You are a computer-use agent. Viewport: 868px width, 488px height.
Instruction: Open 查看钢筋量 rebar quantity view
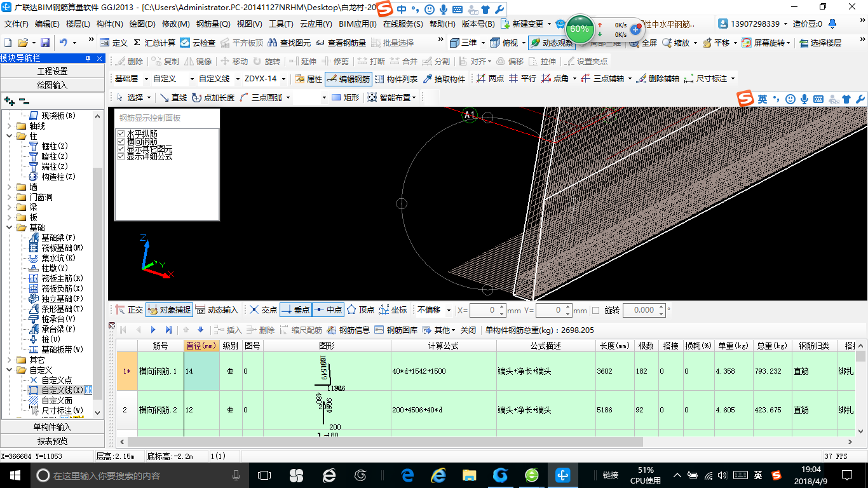click(341, 43)
